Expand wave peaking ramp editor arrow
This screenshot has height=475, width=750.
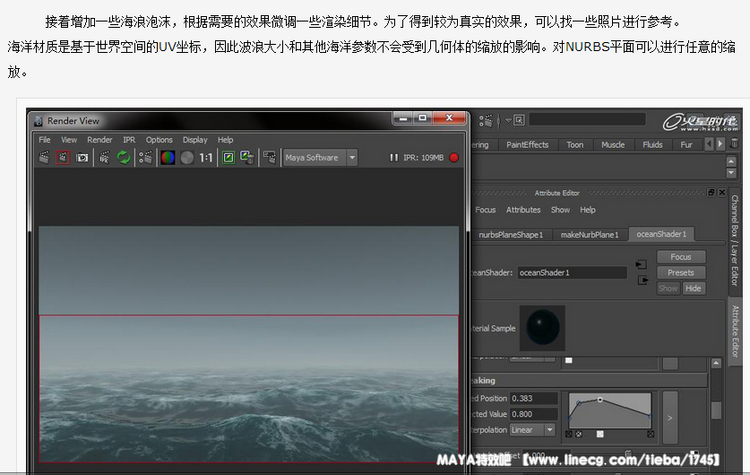(670, 418)
